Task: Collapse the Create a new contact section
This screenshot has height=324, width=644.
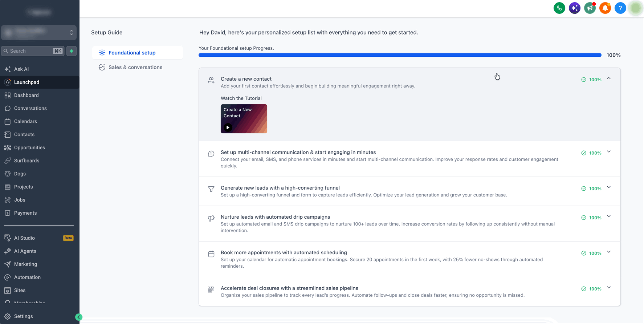Action: [609, 78]
